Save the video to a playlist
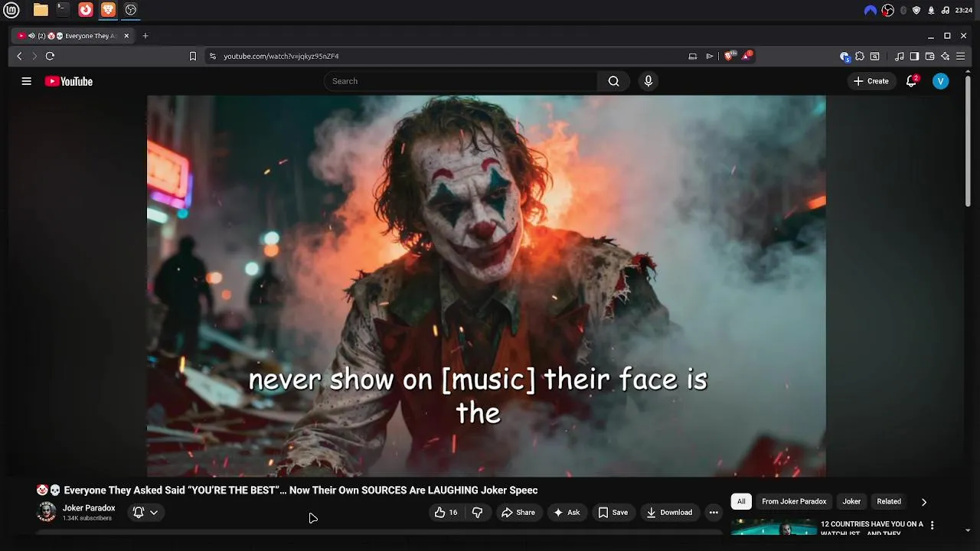This screenshot has width=980, height=551. (x=613, y=513)
